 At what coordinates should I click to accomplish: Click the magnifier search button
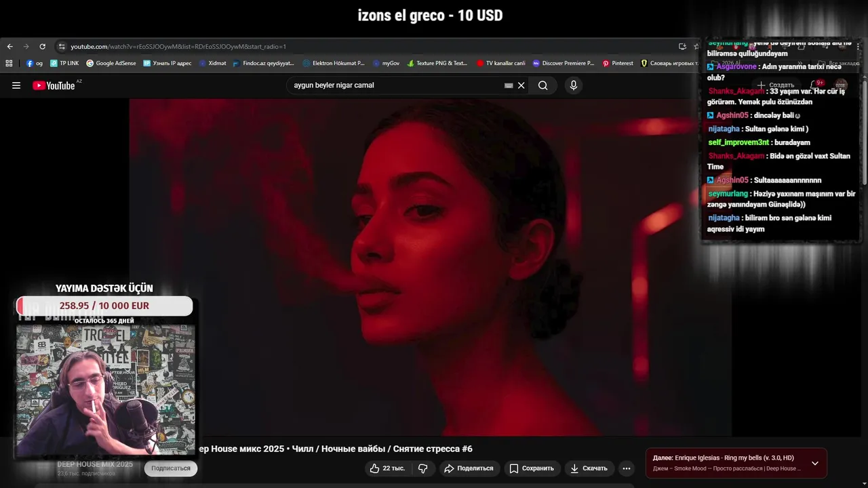click(543, 85)
